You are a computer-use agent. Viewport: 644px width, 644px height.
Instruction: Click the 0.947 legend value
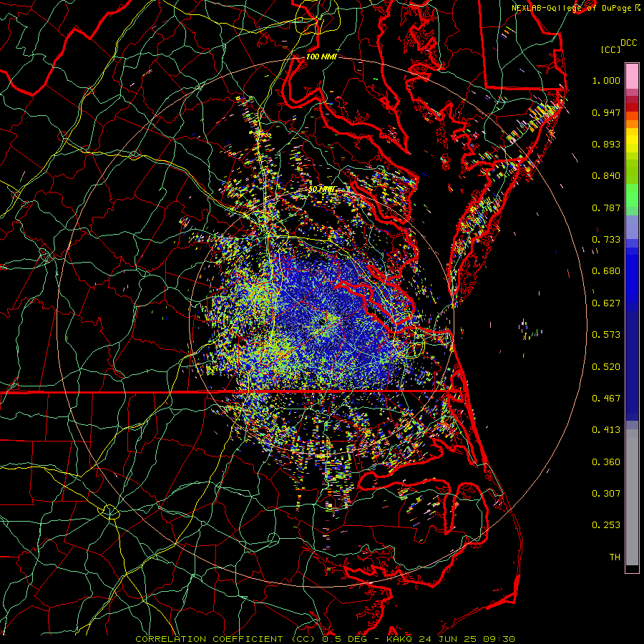(606, 112)
